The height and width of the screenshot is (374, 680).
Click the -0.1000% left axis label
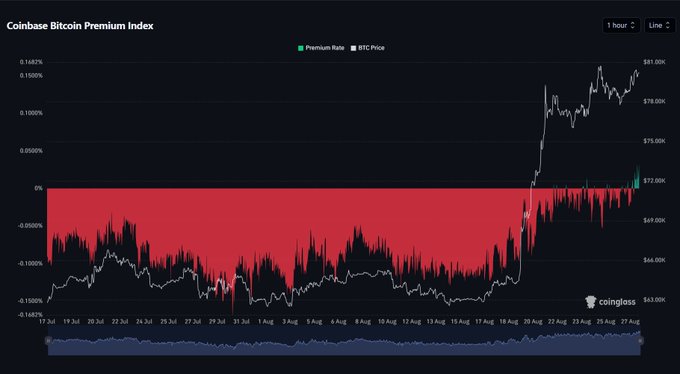[x=30, y=263]
